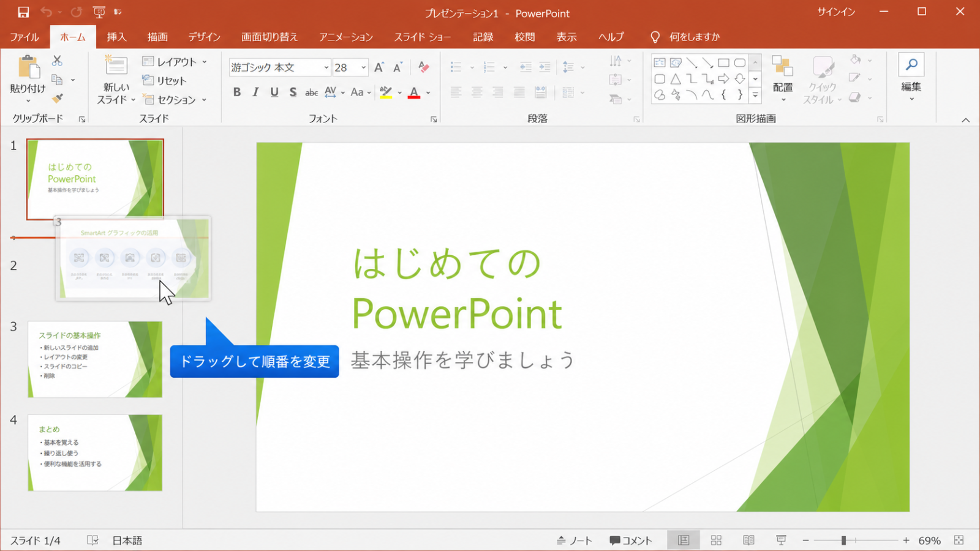980x551 pixels.
Task: Toggle Normal view in status bar
Action: [684, 541]
